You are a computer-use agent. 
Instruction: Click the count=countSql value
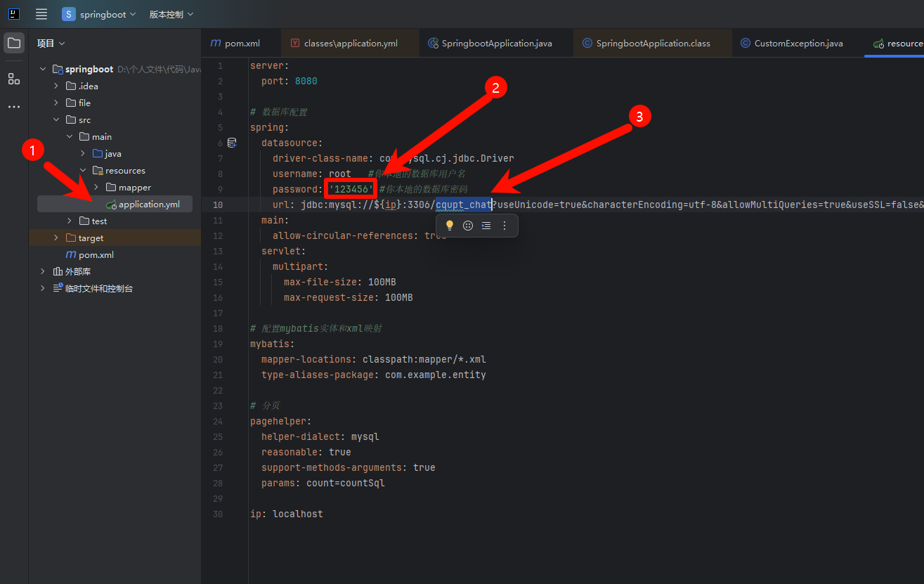[x=346, y=483]
